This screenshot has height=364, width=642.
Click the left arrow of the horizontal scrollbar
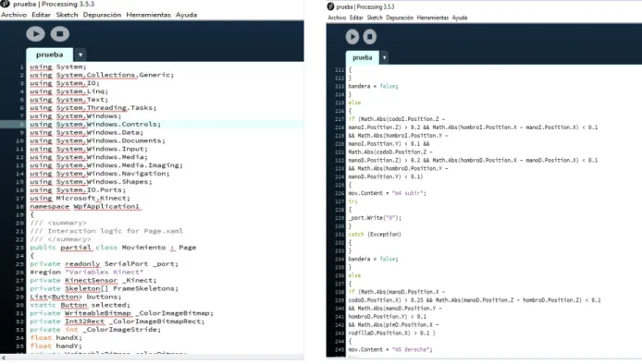click(x=4, y=358)
